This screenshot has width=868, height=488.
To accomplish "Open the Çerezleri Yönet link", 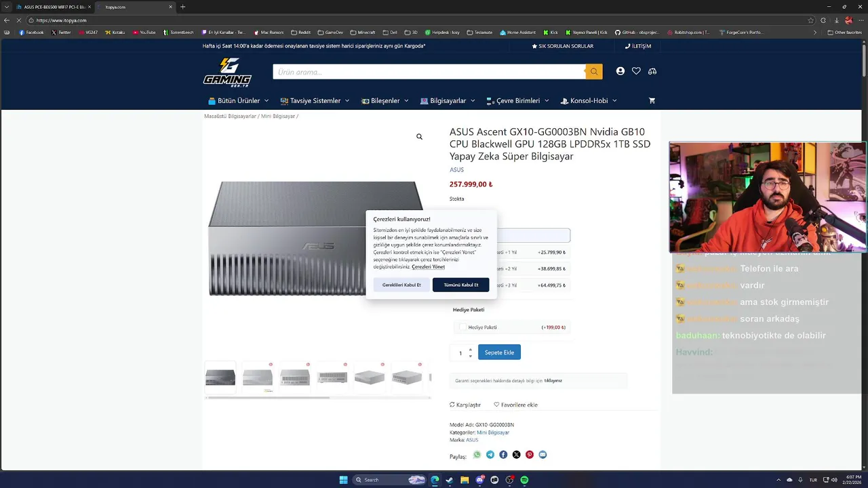I will coord(428,267).
